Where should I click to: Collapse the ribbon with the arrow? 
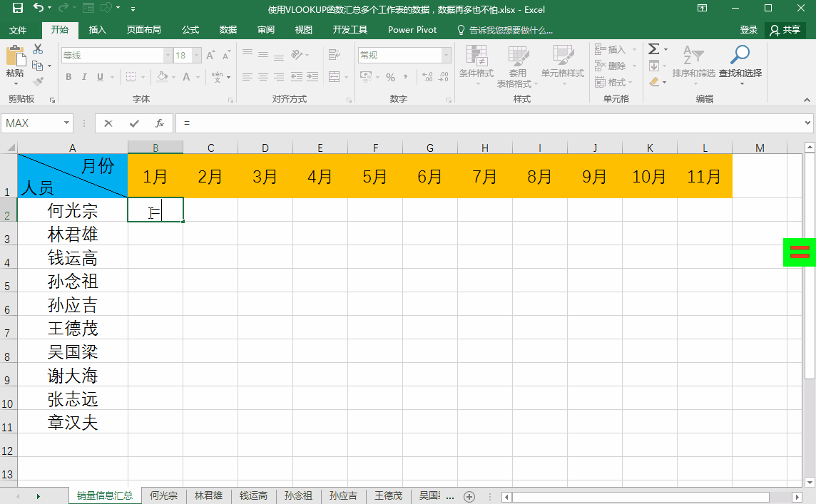[807, 99]
